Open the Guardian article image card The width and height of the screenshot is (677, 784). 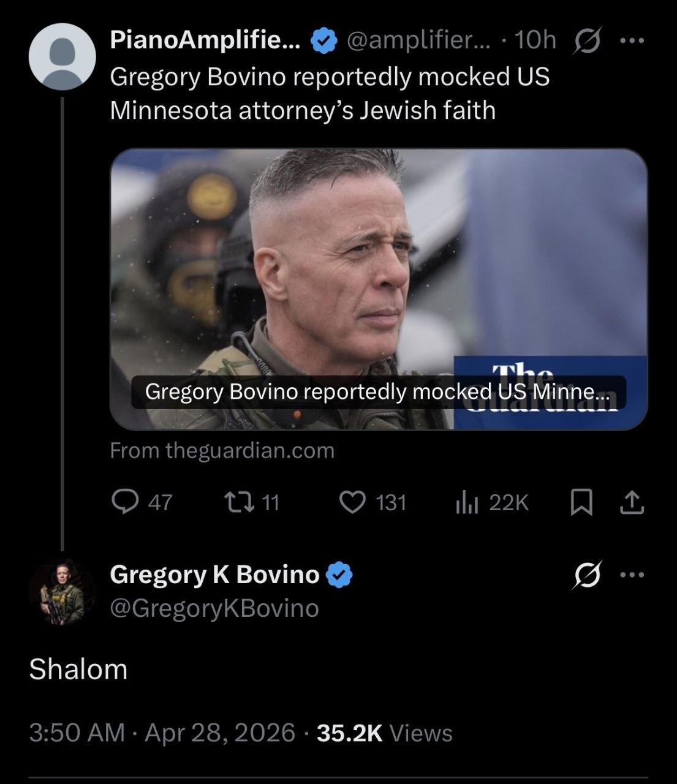[x=379, y=288]
